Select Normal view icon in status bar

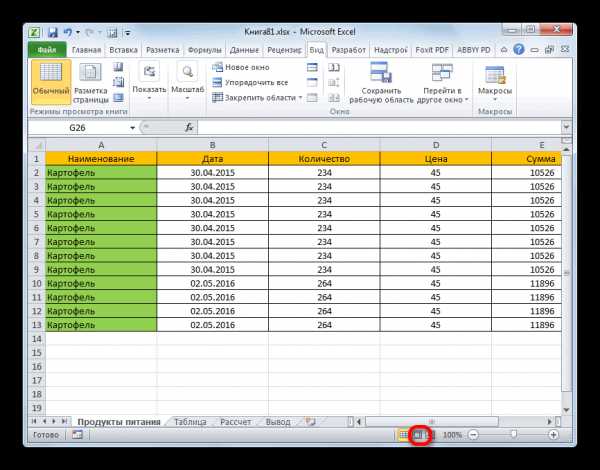pyautogui.click(x=403, y=435)
